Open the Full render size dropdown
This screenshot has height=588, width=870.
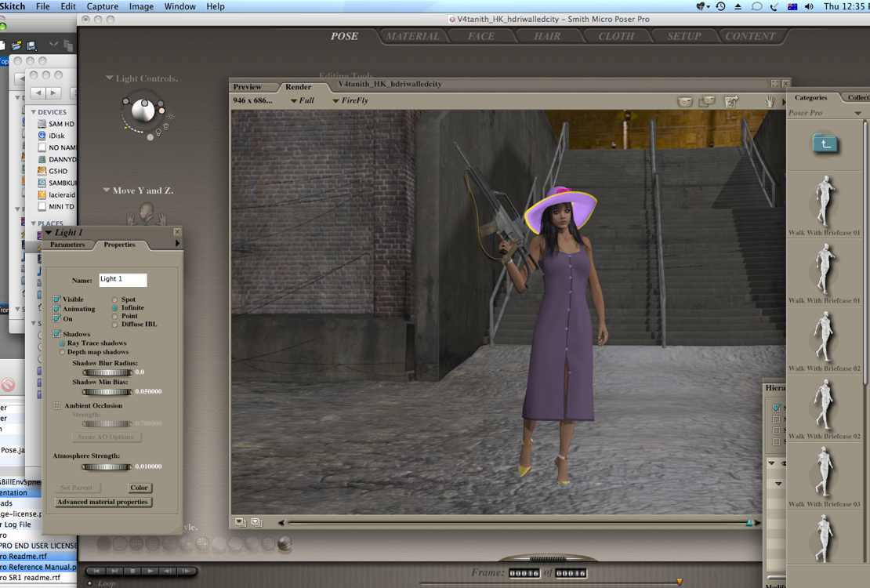coord(302,100)
